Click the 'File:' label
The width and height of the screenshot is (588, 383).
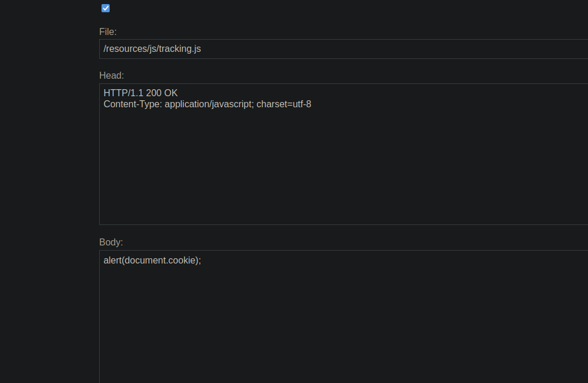108,32
